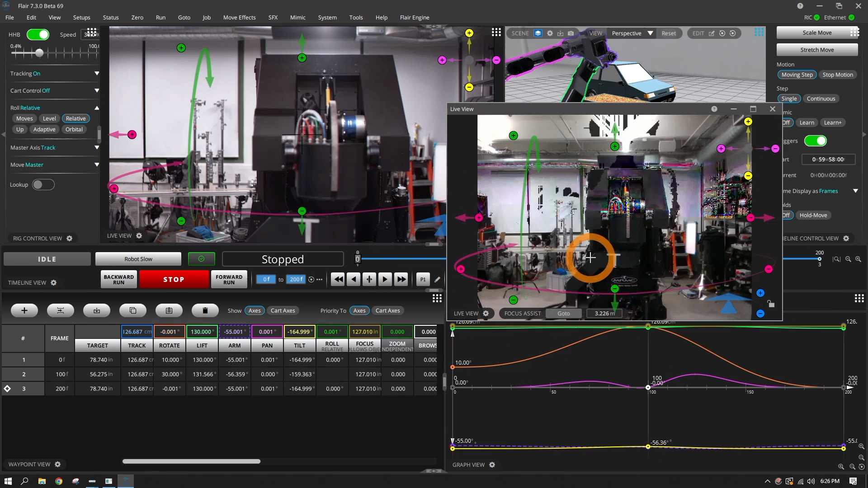This screenshot has height=488, width=868.
Task: Toggle the Lookup switch
Action: 43,184
